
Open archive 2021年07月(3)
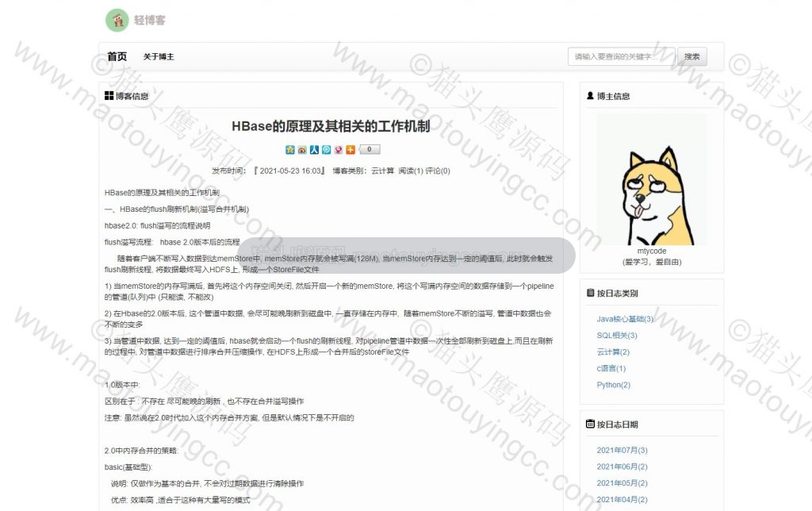point(622,451)
